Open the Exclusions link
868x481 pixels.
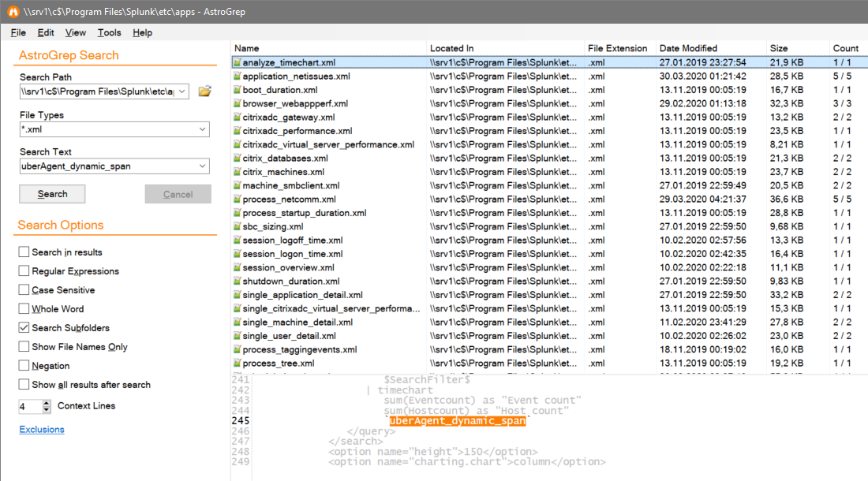pos(42,430)
